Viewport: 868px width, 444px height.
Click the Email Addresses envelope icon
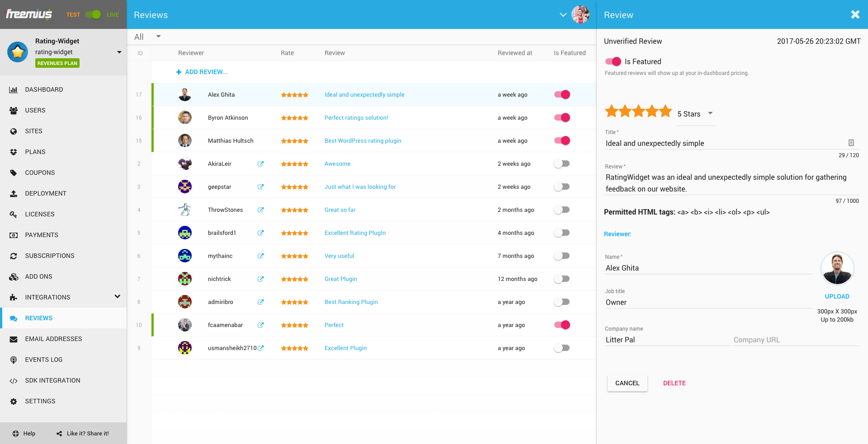point(14,339)
